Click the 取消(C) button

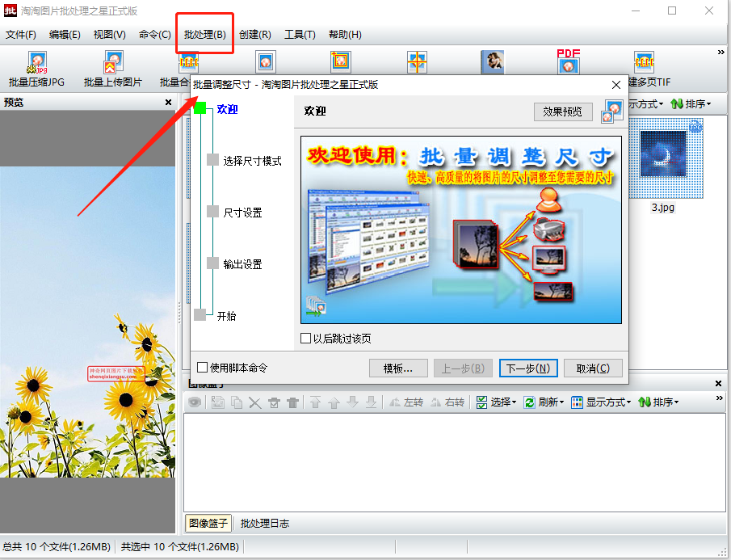[593, 368]
